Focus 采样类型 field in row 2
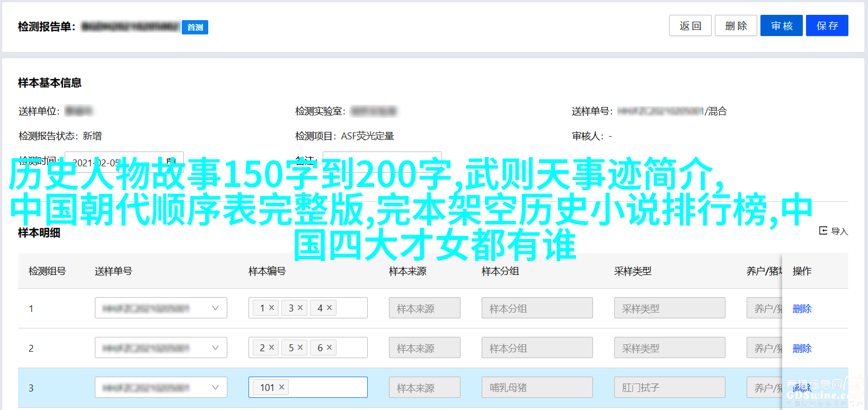868x410 pixels. tap(670, 347)
